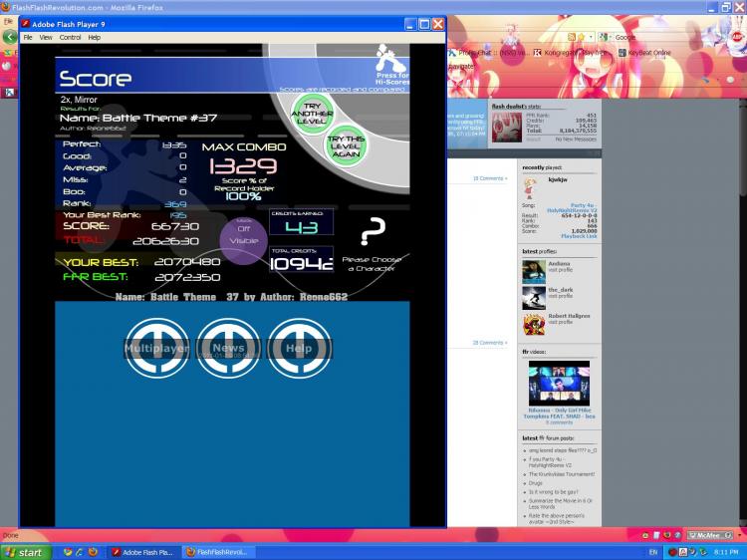The width and height of the screenshot is (747, 560).
Task: Click the 8:11 PM taskbar clock
Action: point(725,552)
